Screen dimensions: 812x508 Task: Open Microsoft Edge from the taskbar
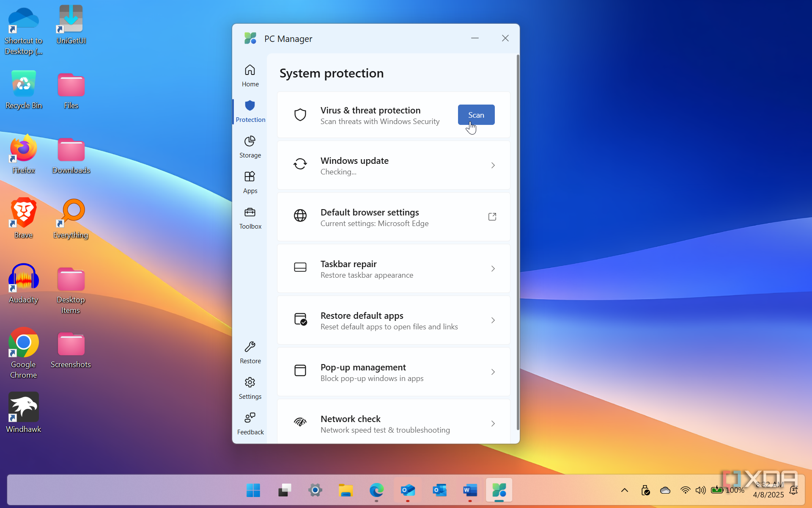[376, 490]
